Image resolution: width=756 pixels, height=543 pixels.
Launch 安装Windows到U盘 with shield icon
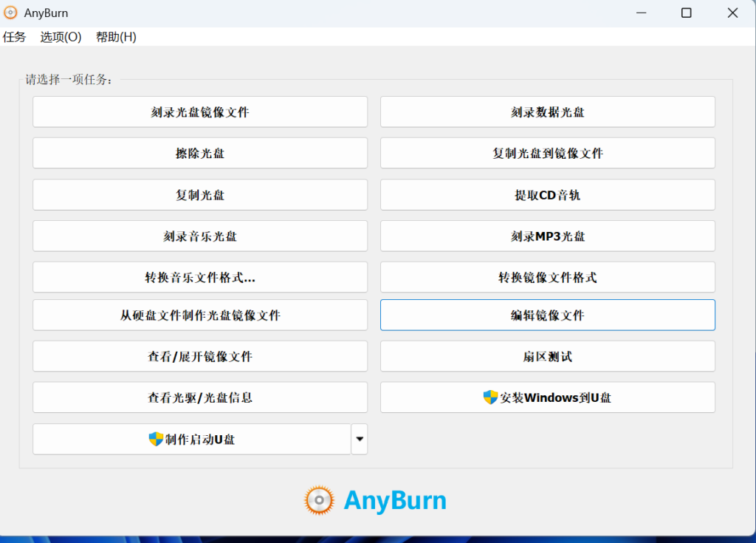point(547,397)
